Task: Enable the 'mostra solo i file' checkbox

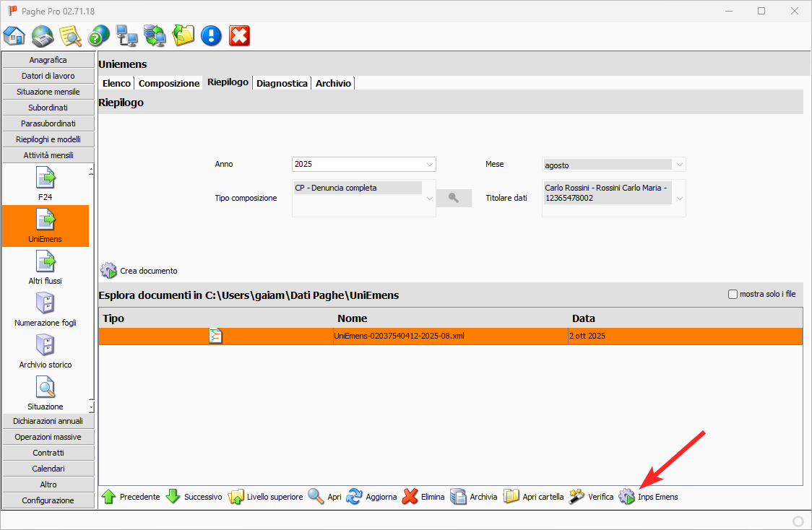Action: (733, 294)
